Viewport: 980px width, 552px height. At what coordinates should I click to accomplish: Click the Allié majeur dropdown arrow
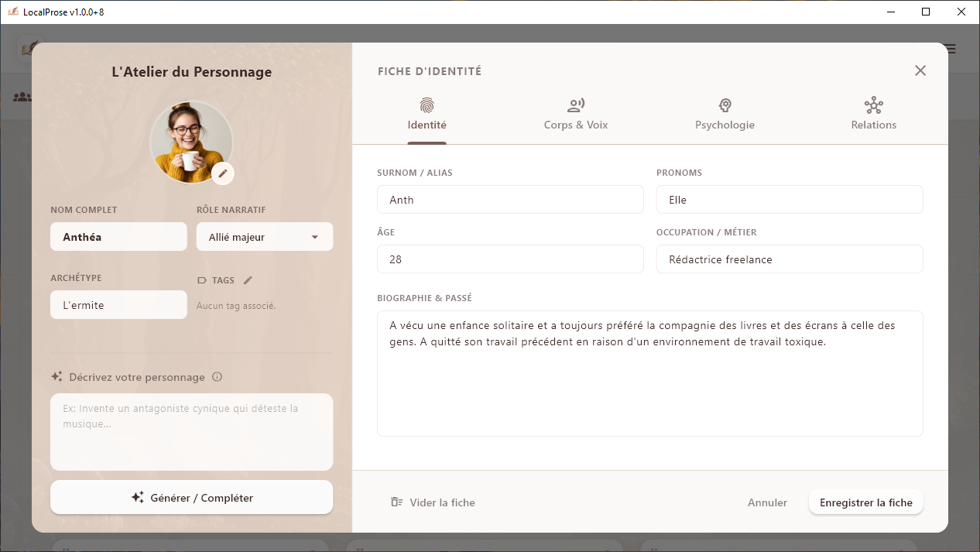click(x=315, y=237)
